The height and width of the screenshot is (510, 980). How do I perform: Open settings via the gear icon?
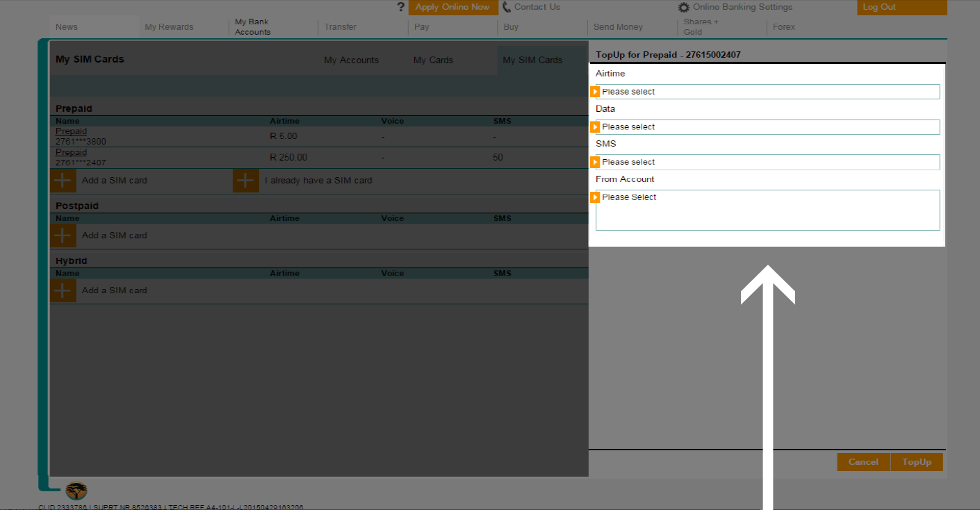tap(683, 7)
